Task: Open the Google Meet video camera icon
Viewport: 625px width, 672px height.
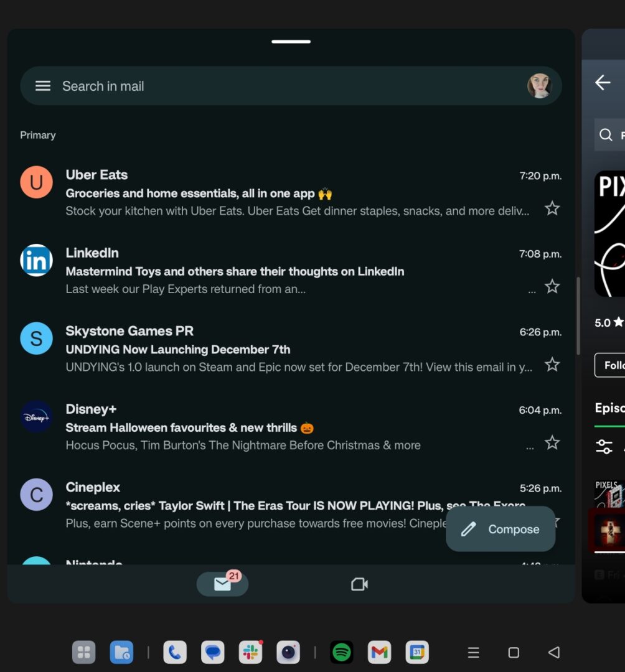Action: [x=359, y=584]
